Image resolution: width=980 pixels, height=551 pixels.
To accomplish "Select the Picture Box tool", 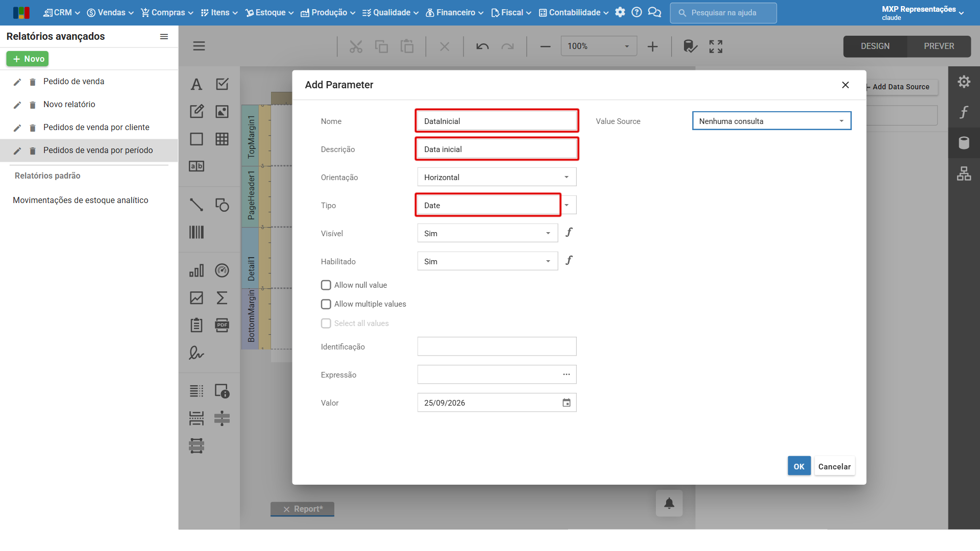I will click(x=222, y=112).
